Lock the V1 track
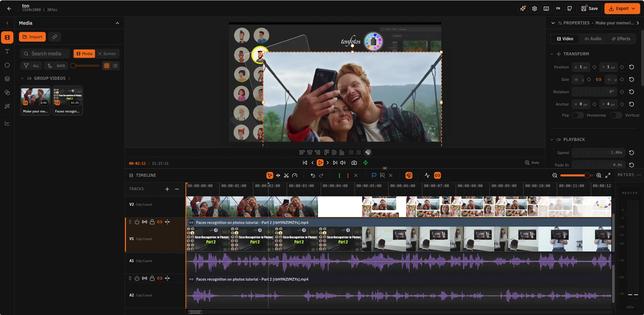 pos(152,222)
